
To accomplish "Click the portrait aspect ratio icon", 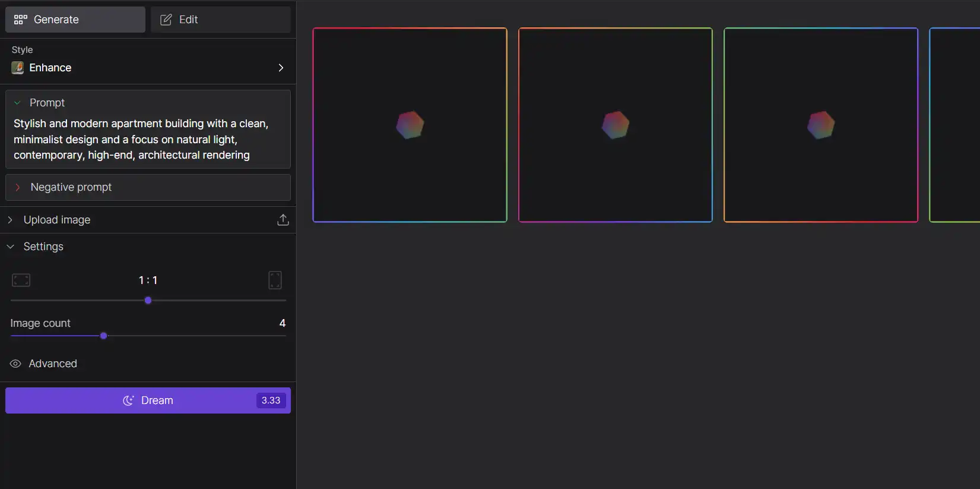I will 275,280.
